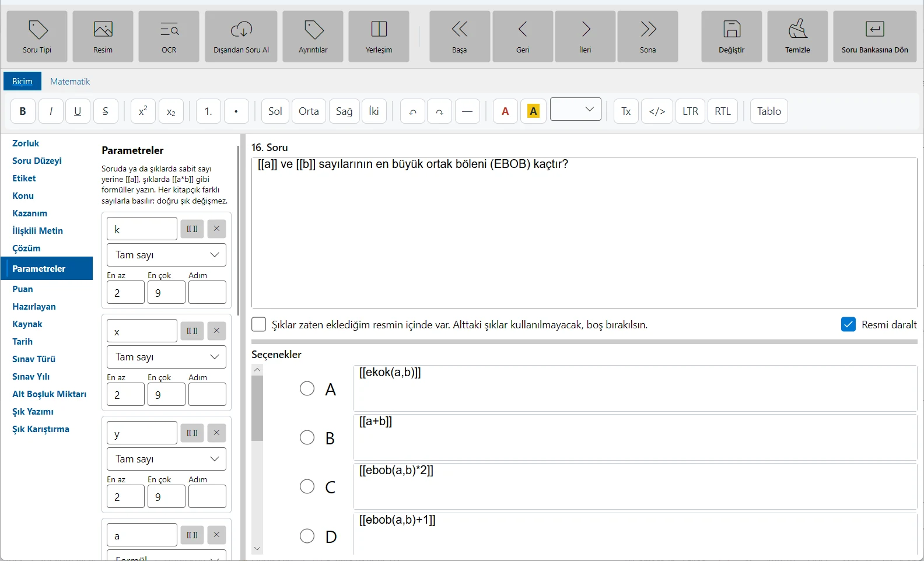This screenshot has width=924, height=561.
Task: Open Çözüm in the side menu
Action: pyautogui.click(x=26, y=248)
